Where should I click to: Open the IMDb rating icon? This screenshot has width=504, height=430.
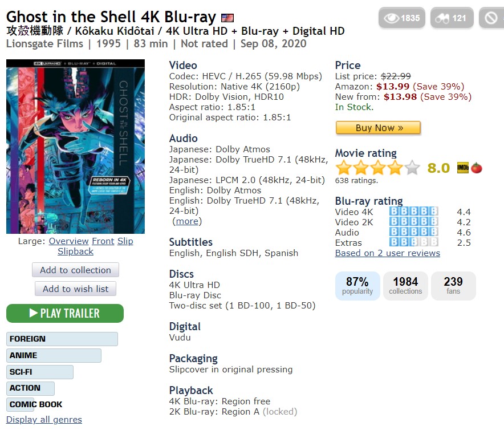[x=463, y=168]
